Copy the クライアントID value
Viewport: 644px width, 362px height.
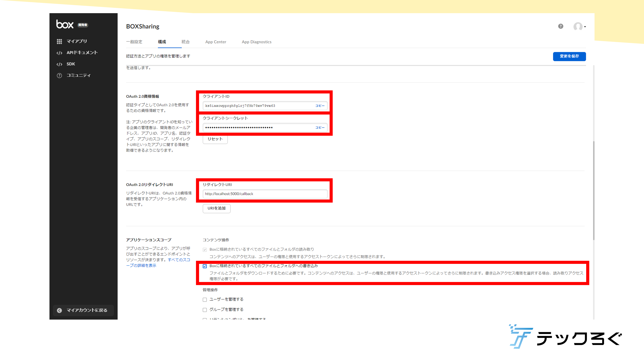click(x=320, y=106)
